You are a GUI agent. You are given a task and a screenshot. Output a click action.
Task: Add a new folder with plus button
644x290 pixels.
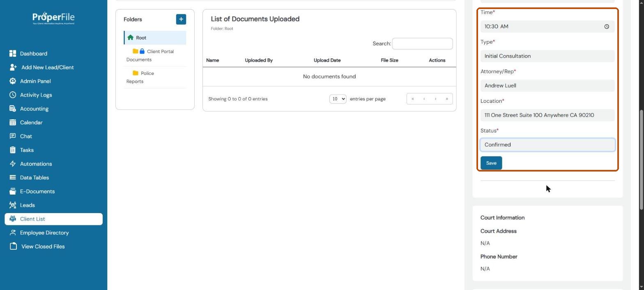[181, 19]
